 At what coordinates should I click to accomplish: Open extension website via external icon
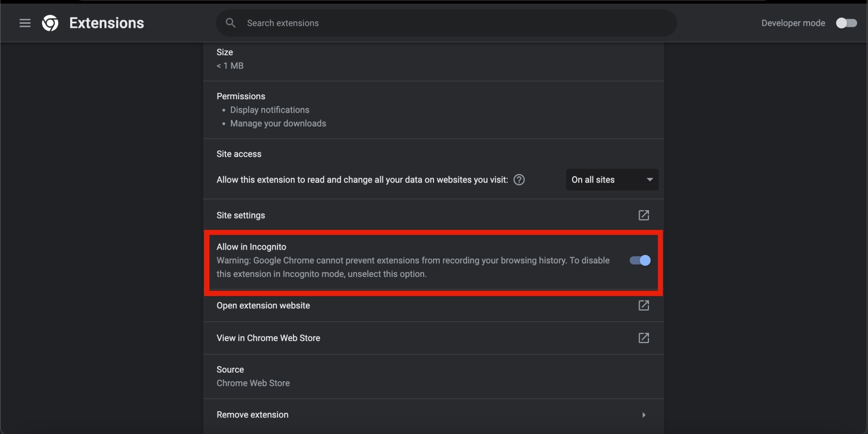644,305
